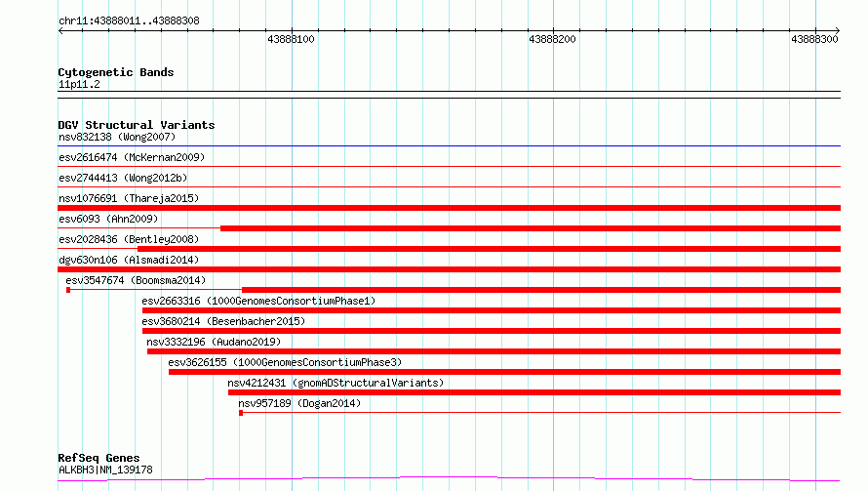Image resolution: width=868 pixels, height=491 pixels.
Task: Select the esv3680214 (Besenbacher2015) label
Action: click(x=223, y=321)
